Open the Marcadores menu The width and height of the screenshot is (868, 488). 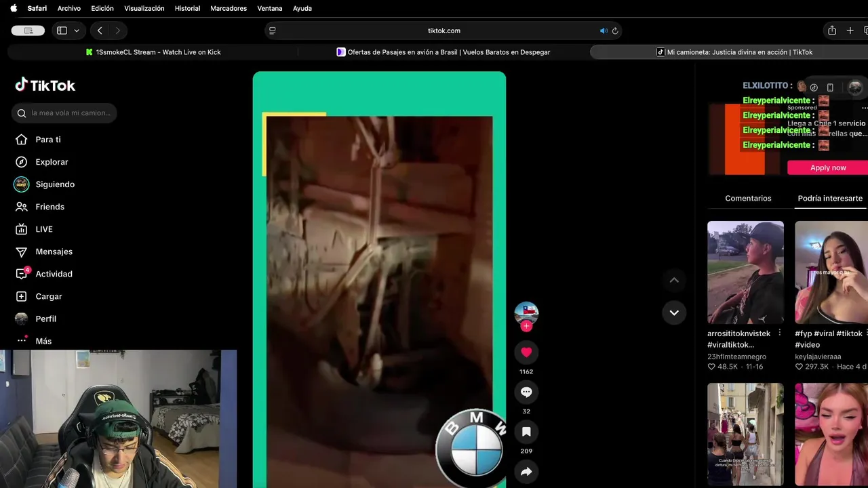(x=229, y=8)
